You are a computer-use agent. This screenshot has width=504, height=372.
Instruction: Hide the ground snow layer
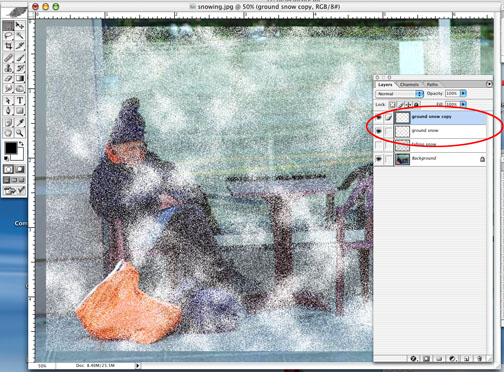tap(379, 131)
